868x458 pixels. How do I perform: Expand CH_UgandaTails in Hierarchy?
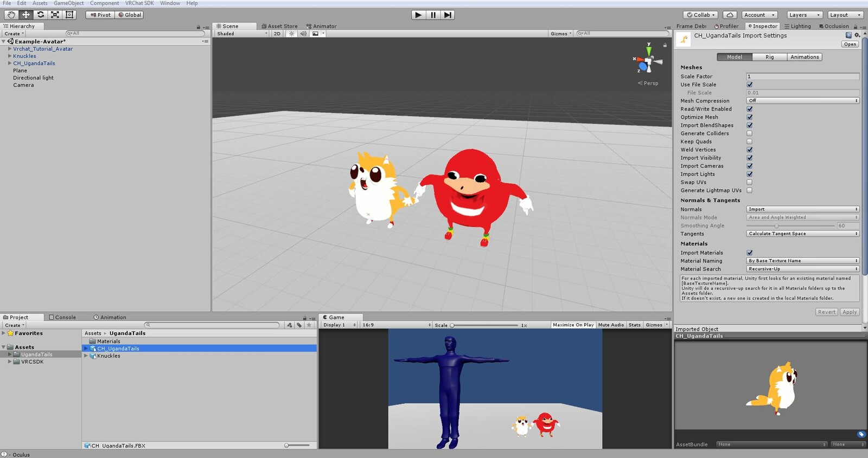tap(10, 63)
